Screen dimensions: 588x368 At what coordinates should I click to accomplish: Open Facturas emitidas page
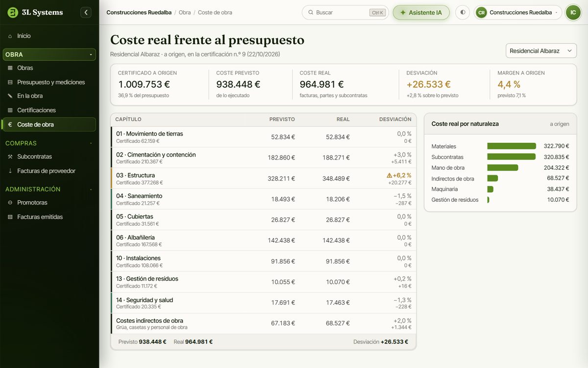[x=49, y=216]
